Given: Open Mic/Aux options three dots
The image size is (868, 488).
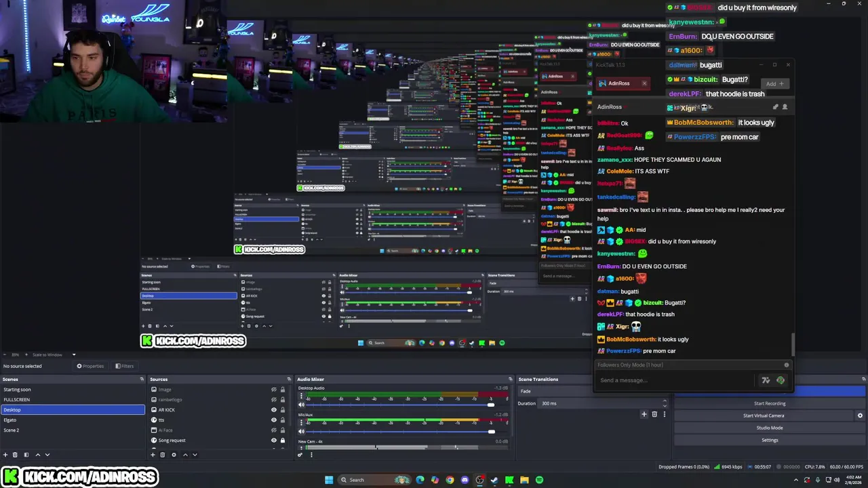Looking at the screenshot, I should (301, 423).
